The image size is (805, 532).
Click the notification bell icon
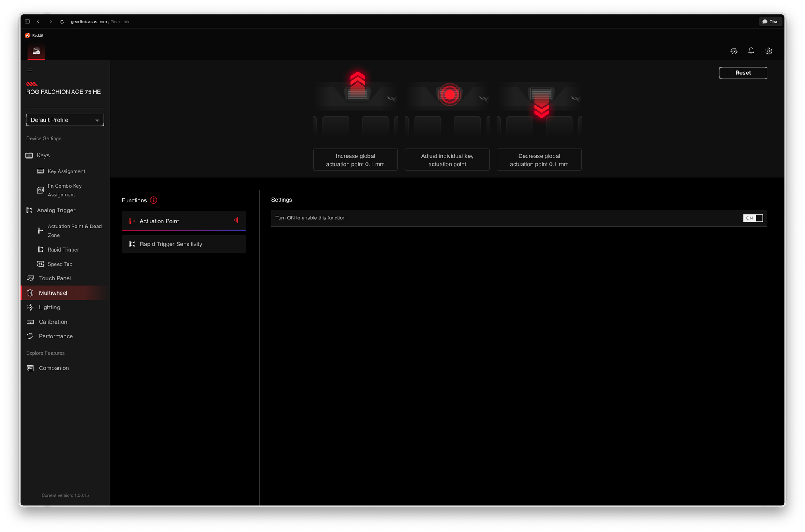pos(751,51)
